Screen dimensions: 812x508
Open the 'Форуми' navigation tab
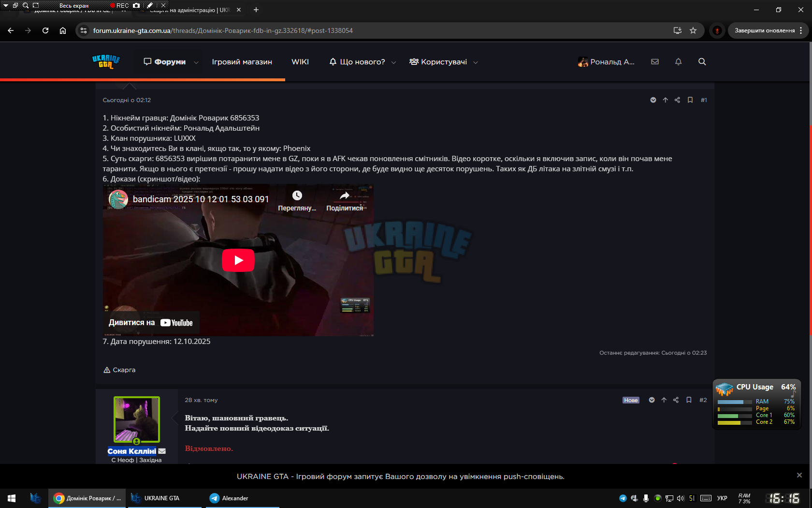click(165, 62)
